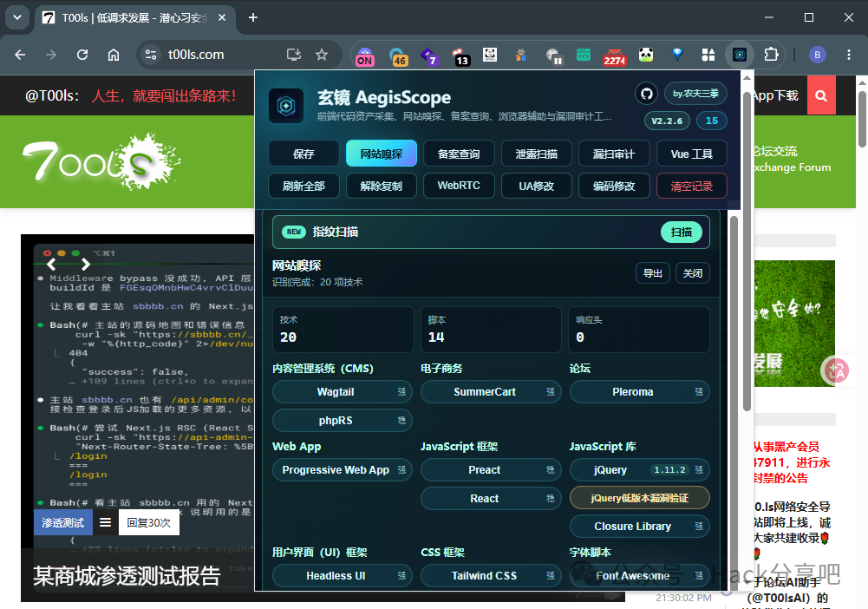Go to previous slide arrow in carousel
The height and width of the screenshot is (609, 868).
pyautogui.click(x=51, y=264)
